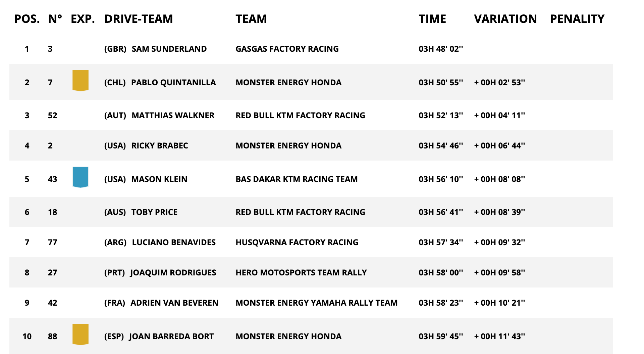Click the PENALITY column header

577,19
